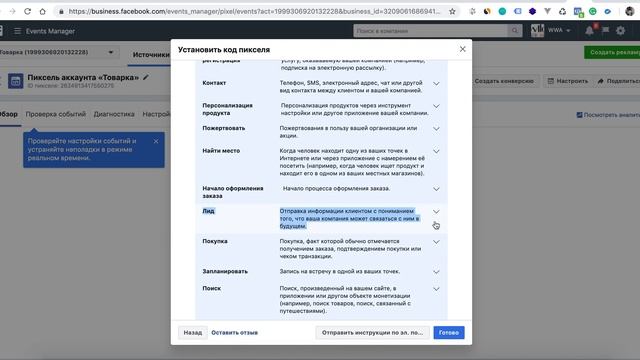Image resolution: width=640 pixels, height=360 pixels.
Task: Click the Настроить button
Action: tap(568, 81)
